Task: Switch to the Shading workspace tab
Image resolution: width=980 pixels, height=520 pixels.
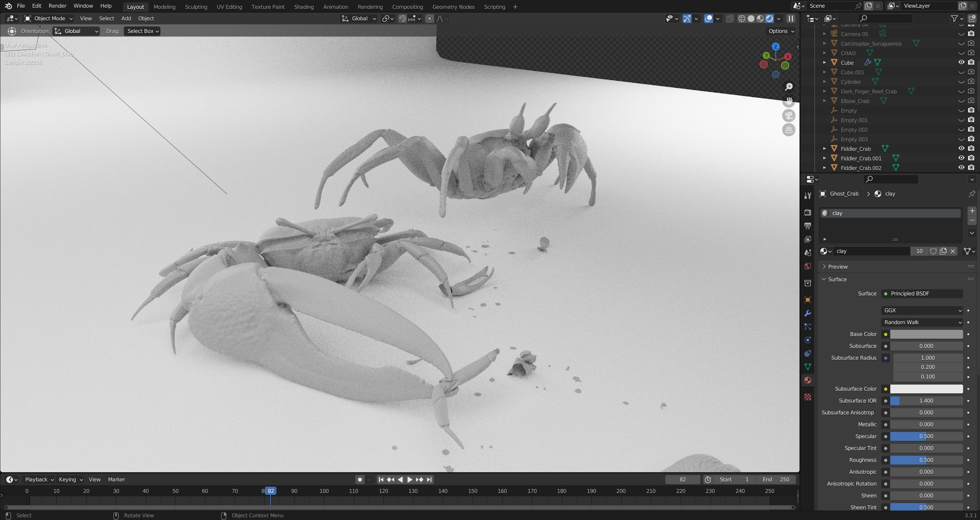Action: click(x=304, y=7)
